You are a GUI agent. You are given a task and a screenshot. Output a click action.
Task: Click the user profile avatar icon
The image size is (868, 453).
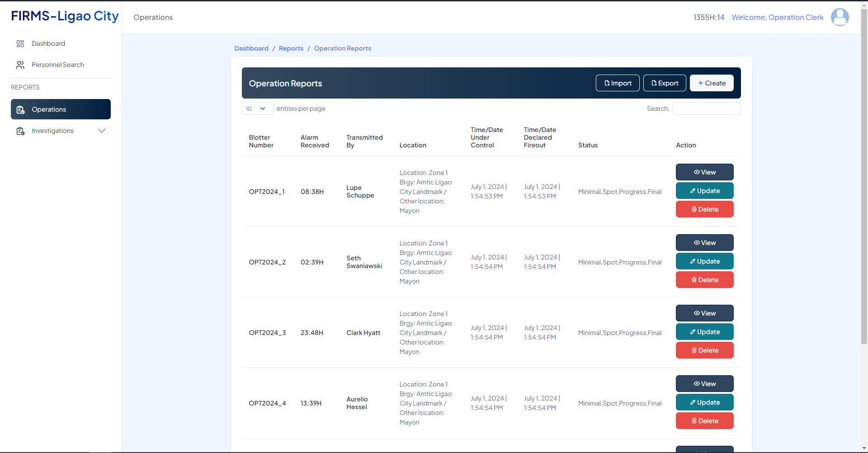[840, 17]
